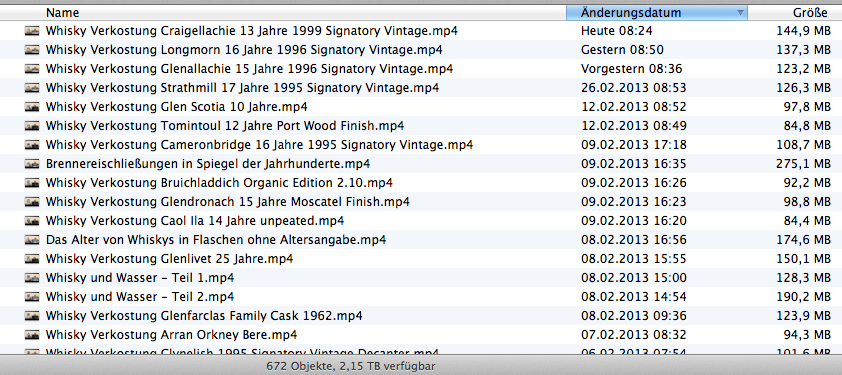Image resolution: width=842 pixels, height=375 pixels.
Task: Click the video icon of Glen Scotia 10 Jahre file
Action: pos(32,107)
